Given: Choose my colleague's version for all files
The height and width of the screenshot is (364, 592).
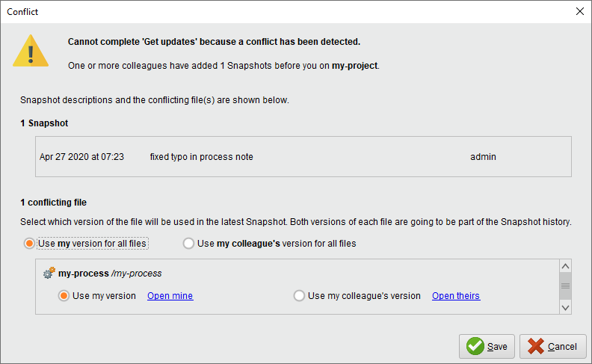Looking at the screenshot, I should click(x=189, y=244).
